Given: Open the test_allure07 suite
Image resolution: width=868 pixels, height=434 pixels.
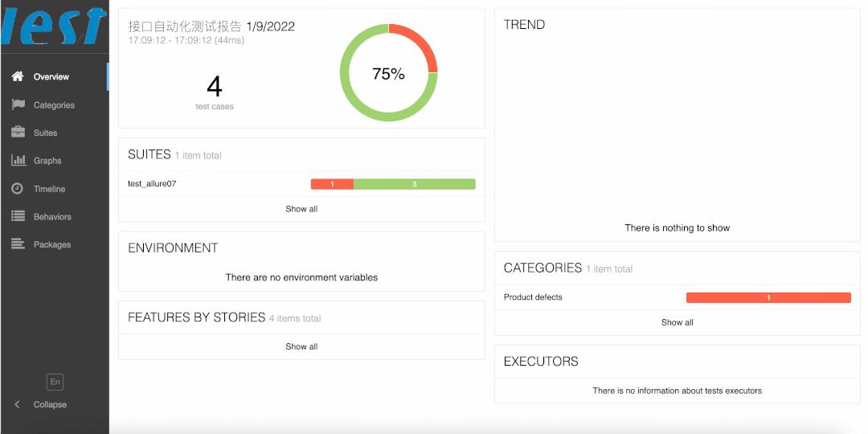Looking at the screenshot, I should click(x=152, y=184).
